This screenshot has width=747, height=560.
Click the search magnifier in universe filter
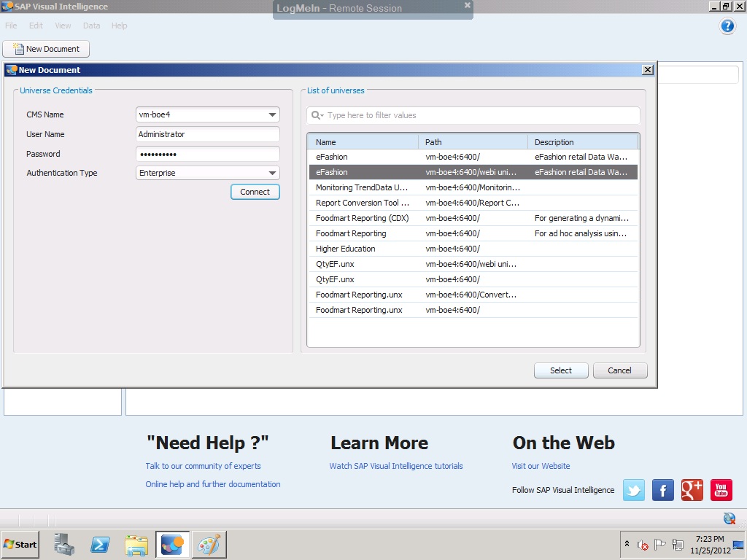coord(317,115)
